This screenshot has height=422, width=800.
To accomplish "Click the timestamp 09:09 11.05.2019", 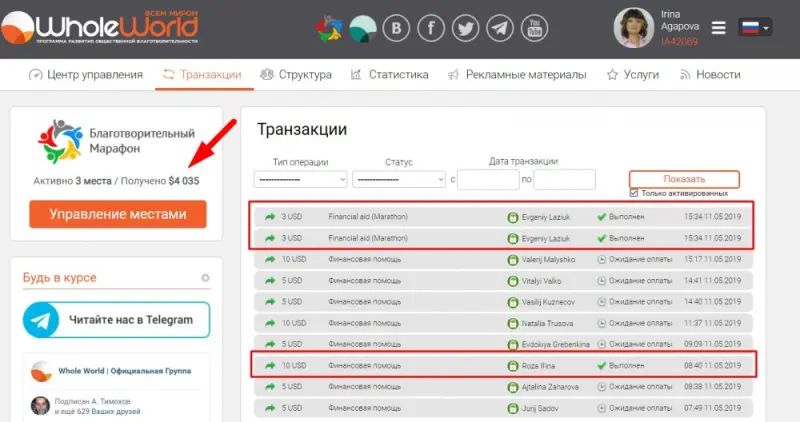I will click(x=712, y=344).
